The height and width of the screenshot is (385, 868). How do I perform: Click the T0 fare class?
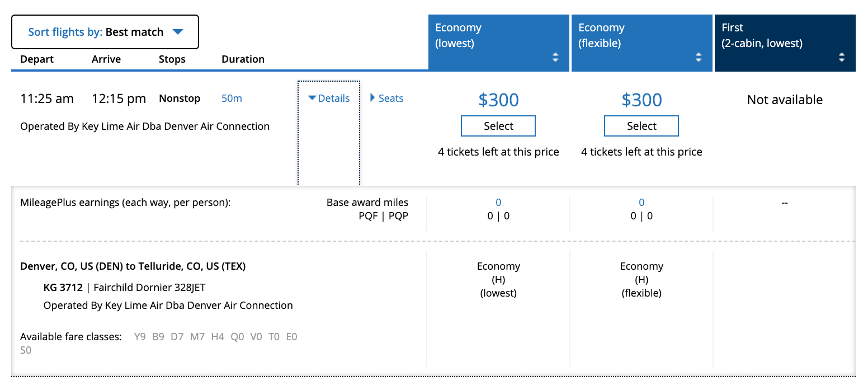tap(274, 337)
